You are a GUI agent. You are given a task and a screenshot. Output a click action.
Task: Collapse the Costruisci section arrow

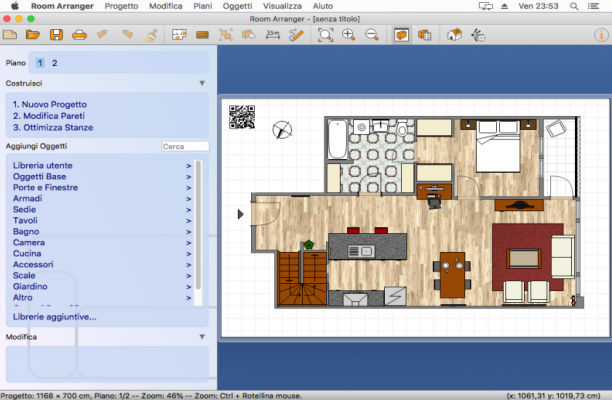[x=202, y=83]
